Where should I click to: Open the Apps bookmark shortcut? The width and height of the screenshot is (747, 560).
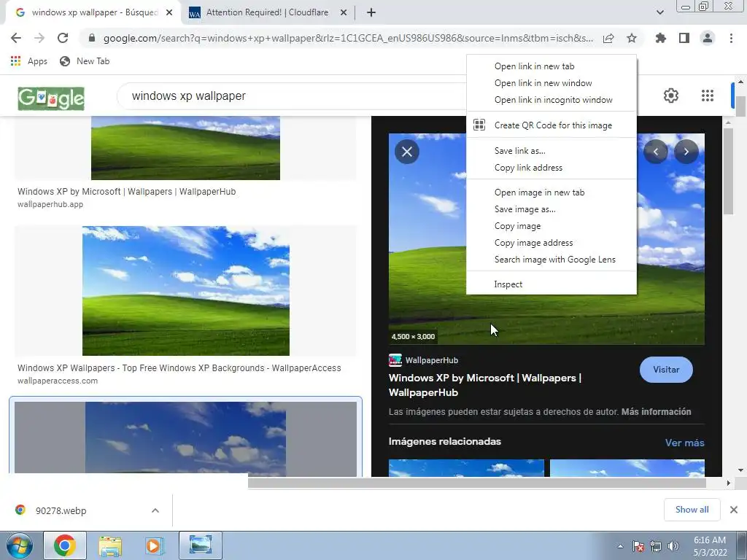click(29, 61)
